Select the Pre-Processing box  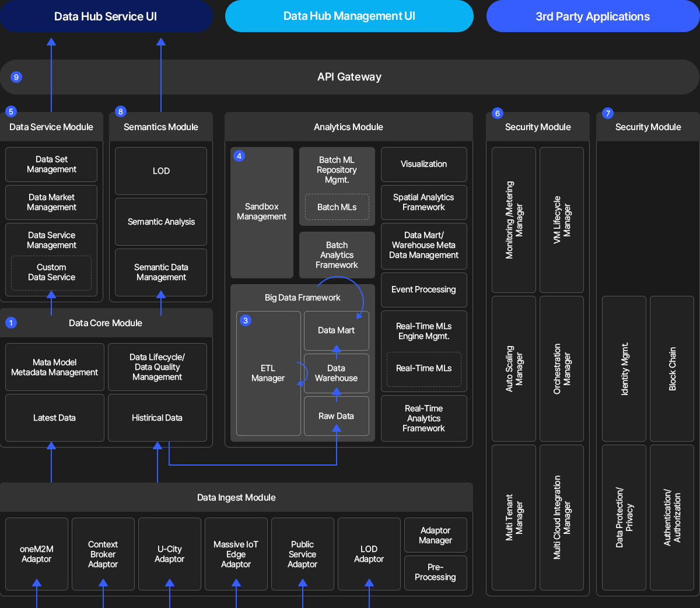(x=436, y=573)
